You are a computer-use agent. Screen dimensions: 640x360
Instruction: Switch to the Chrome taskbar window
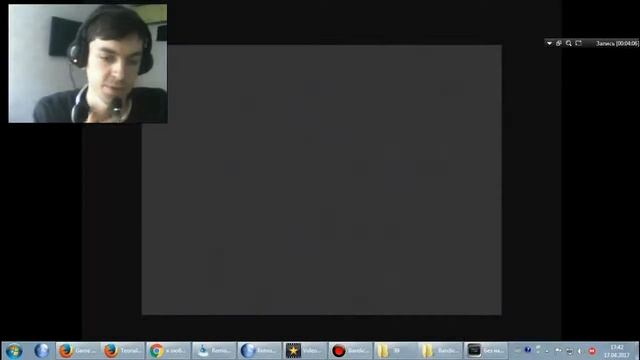pyautogui.click(x=169, y=351)
